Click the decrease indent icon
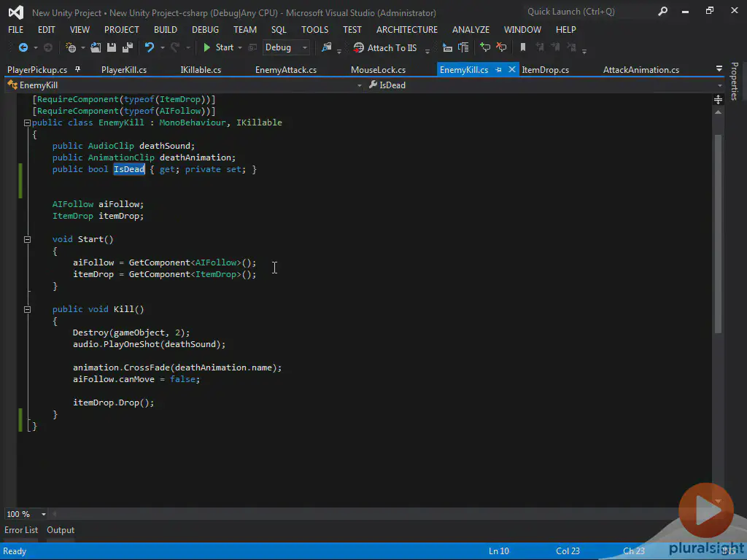 (447, 47)
